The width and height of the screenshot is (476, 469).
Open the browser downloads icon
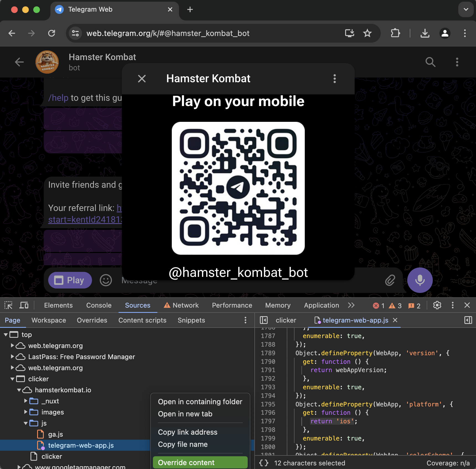[425, 33]
